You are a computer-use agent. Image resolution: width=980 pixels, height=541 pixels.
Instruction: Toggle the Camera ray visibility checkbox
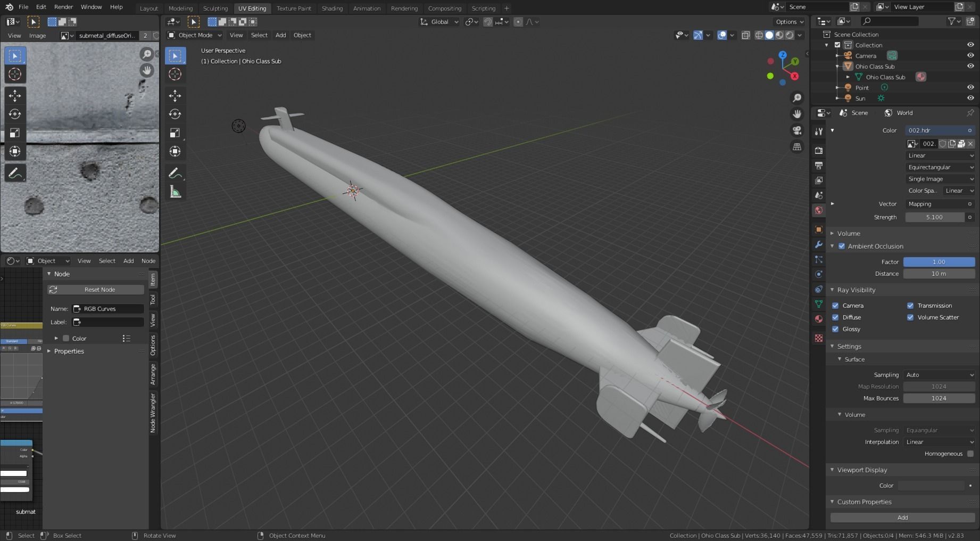pos(835,306)
